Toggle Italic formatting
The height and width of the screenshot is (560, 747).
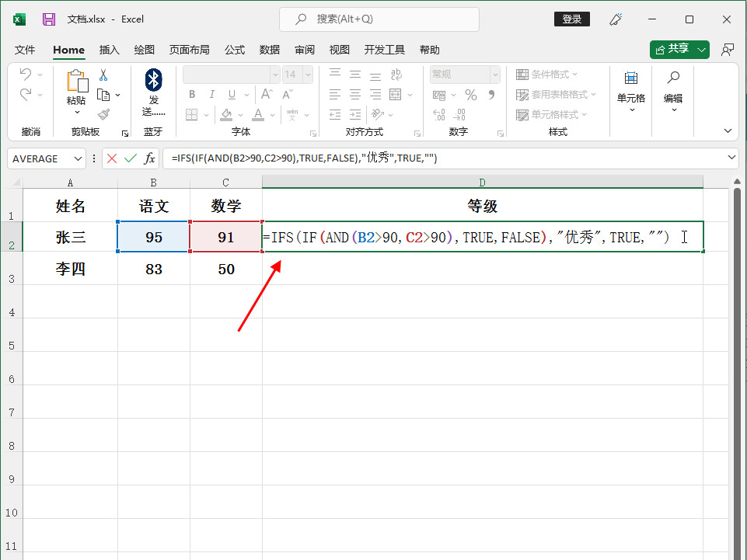[212, 94]
